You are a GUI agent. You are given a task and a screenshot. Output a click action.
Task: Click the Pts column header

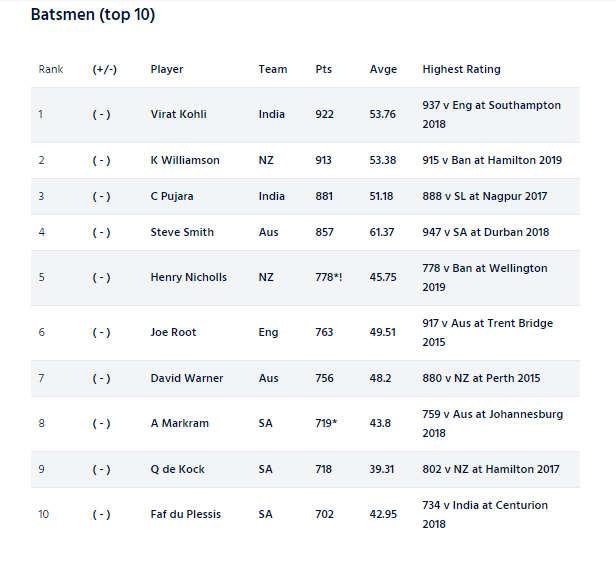pos(323,69)
